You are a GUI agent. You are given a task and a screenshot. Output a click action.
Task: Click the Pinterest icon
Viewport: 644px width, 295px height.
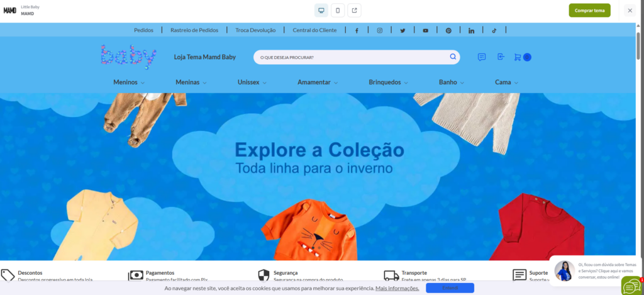click(448, 30)
